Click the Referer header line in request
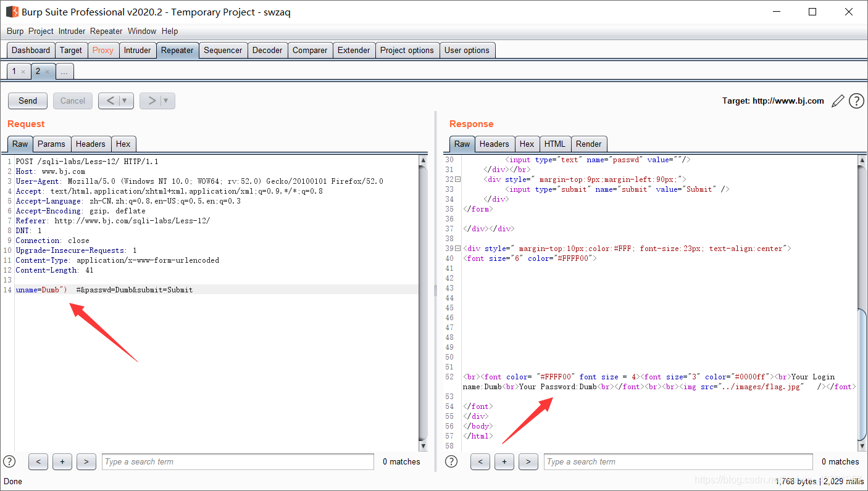This screenshot has width=868, height=491. tap(113, 221)
